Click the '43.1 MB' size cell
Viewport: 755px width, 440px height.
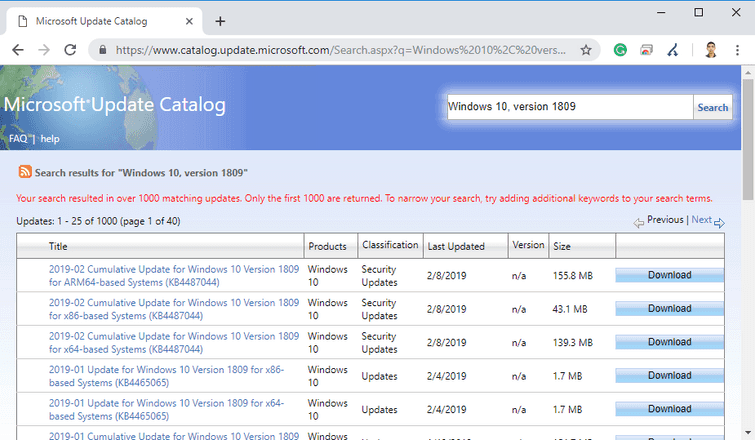click(x=570, y=309)
